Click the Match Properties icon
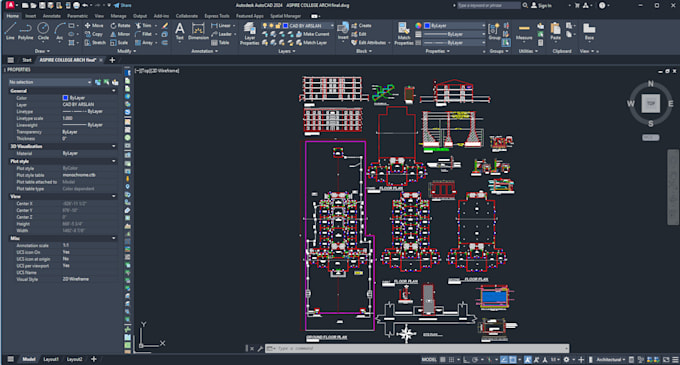 [x=404, y=34]
